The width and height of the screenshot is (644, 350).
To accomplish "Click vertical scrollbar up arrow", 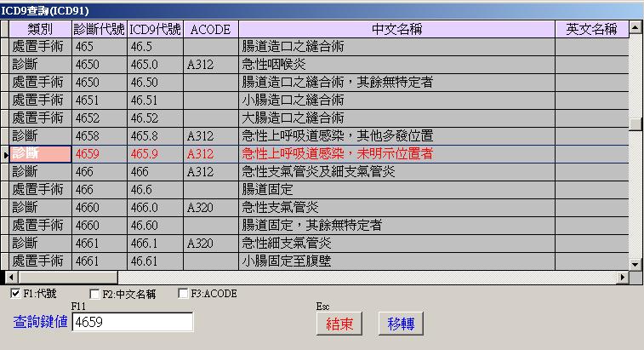I will (635, 29).
